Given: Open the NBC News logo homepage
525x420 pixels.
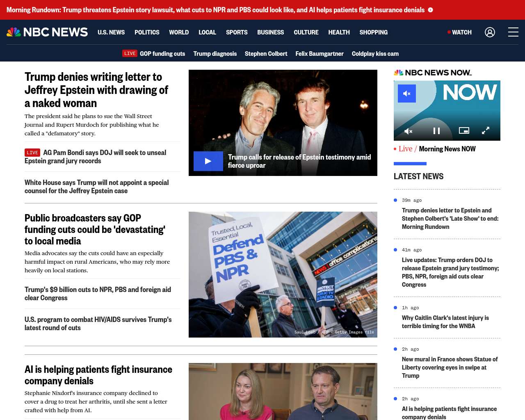Looking at the screenshot, I should click(x=47, y=32).
